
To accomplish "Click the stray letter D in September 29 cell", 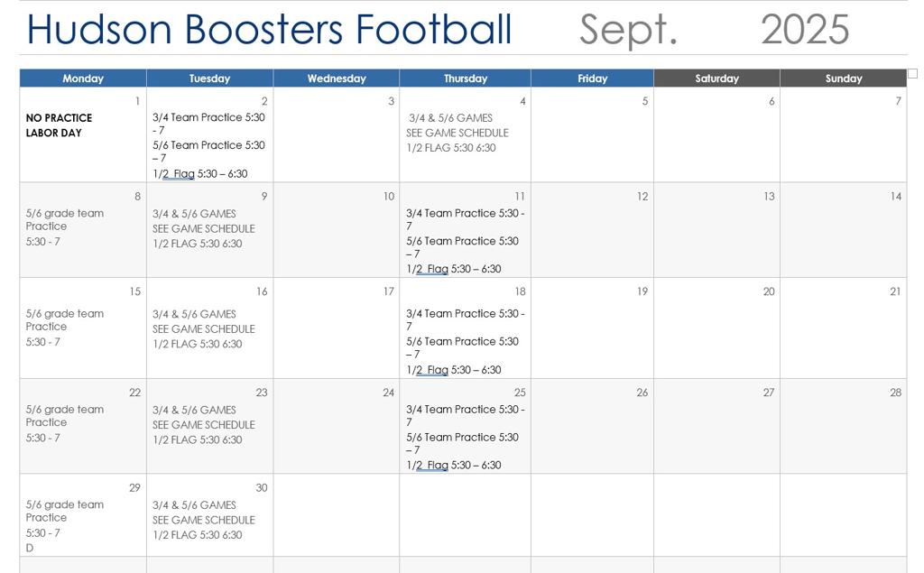I will (x=30, y=548).
